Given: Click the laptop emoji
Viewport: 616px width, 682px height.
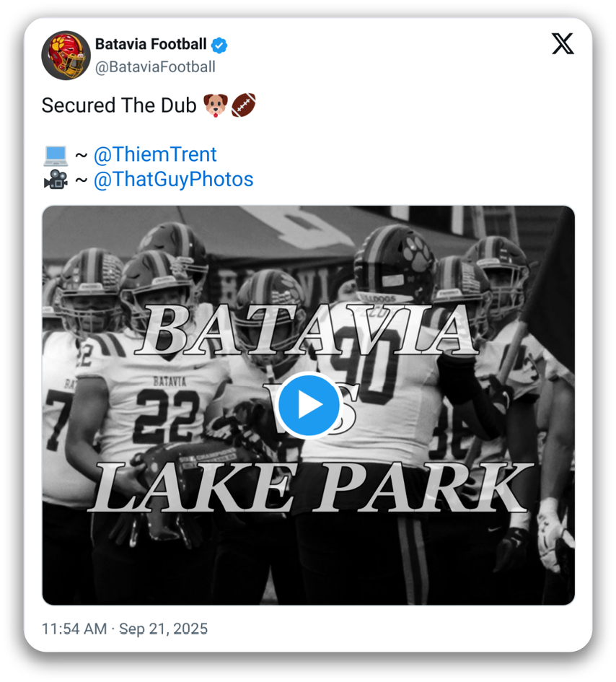Looking at the screenshot, I should click(x=55, y=154).
